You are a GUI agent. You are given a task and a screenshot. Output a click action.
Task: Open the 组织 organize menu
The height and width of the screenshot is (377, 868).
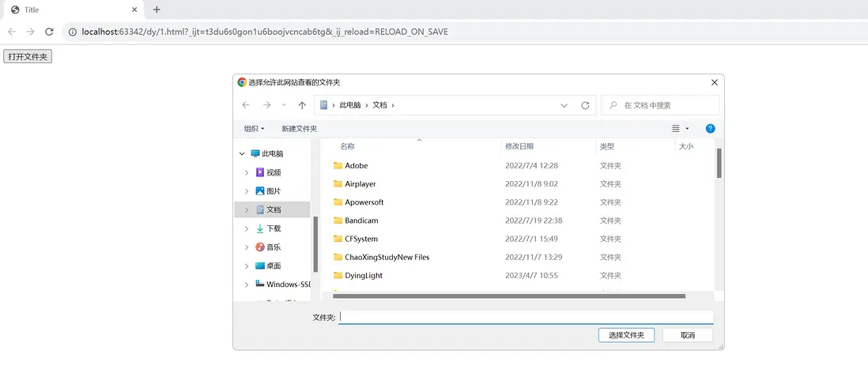click(254, 129)
